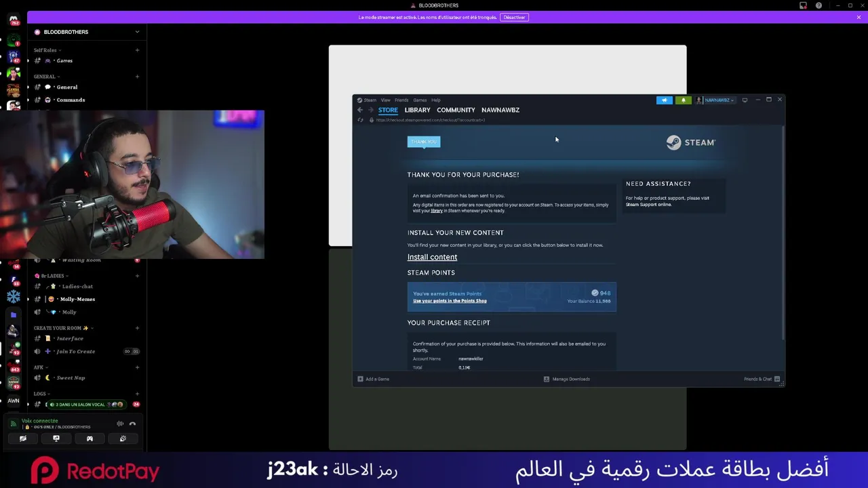868x488 pixels.
Task: Open the GAMBA server icon
Action: tap(14, 89)
